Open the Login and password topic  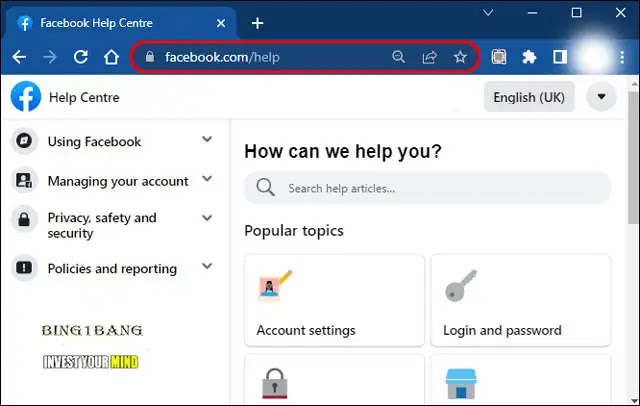[x=521, y=301]
